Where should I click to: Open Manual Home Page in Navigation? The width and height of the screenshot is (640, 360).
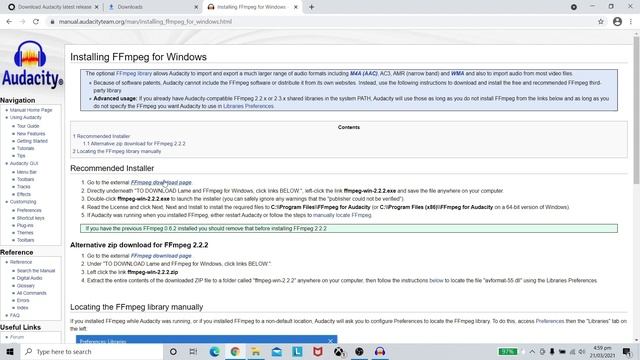point(31,110)
